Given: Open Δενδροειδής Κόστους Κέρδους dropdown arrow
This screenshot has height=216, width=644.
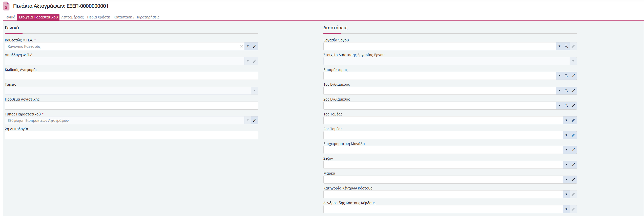Looking at the screenshot, I should [x=566, y=209].
